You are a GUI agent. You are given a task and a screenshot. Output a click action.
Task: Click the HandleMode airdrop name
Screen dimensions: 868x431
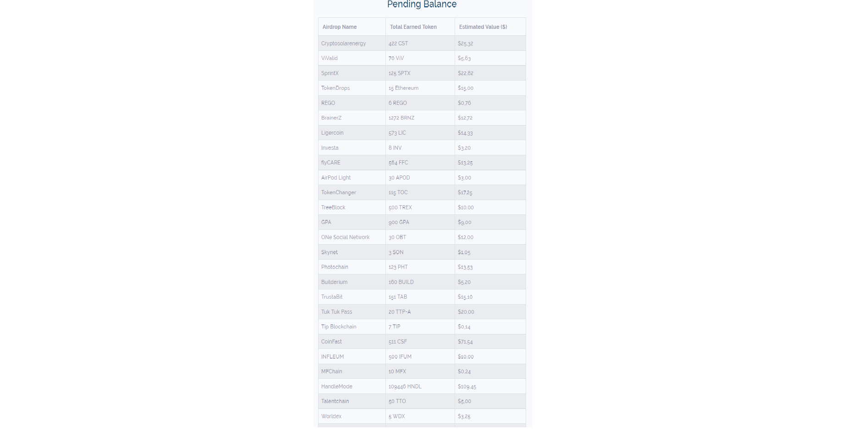point(336,387)
